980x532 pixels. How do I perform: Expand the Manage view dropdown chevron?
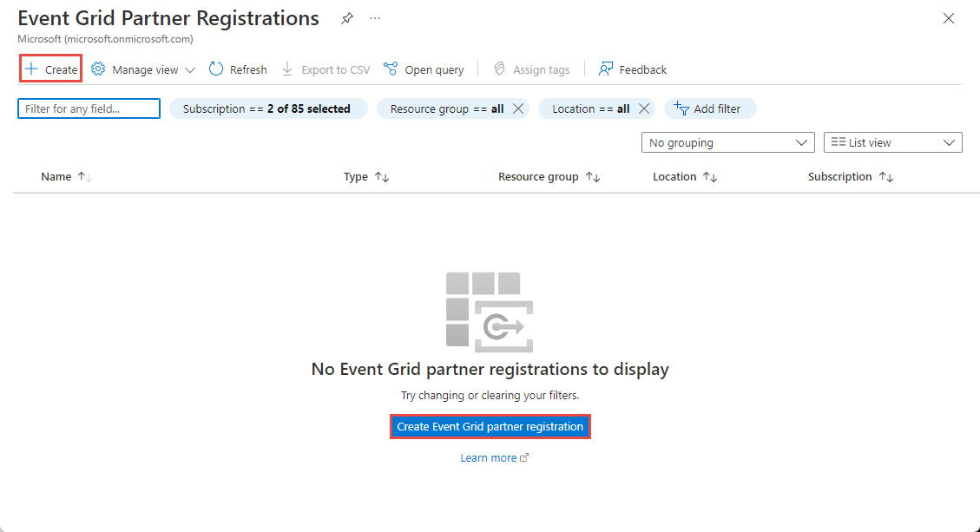tap(190, 69)
